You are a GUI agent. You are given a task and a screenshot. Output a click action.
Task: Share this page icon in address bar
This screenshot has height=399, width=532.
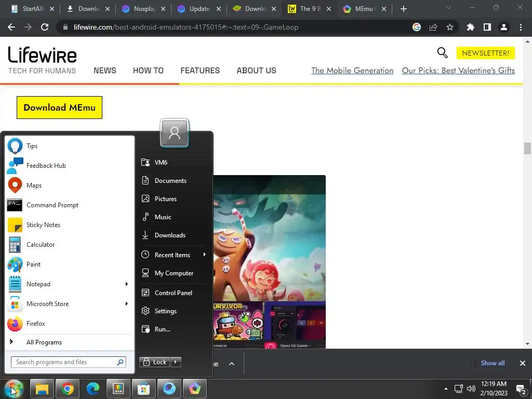pyautogui.click(x=433, y=27)
